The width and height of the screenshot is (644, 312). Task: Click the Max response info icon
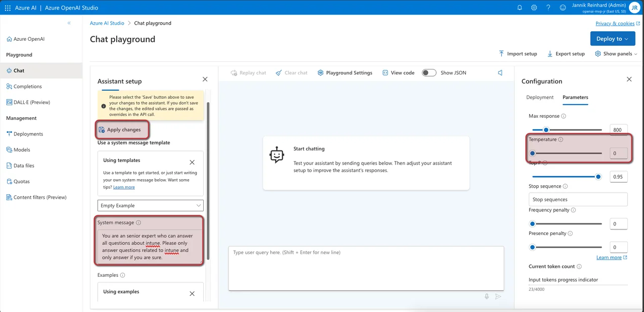[x=563, y=116]
